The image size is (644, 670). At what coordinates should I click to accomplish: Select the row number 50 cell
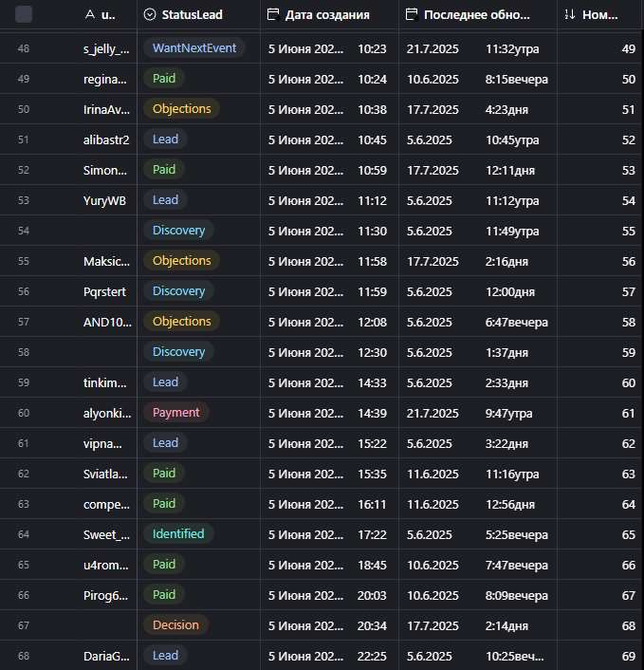click(24, 109)
